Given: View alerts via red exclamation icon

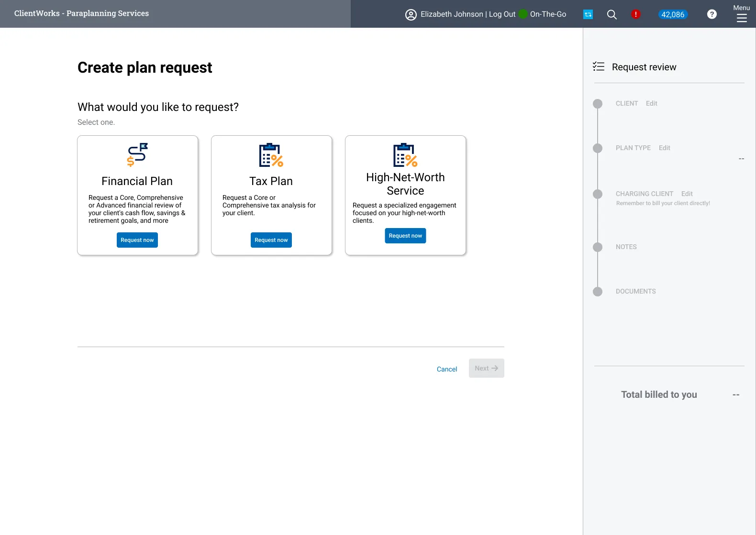Looking at the screenshot, I should pos(635,14).
